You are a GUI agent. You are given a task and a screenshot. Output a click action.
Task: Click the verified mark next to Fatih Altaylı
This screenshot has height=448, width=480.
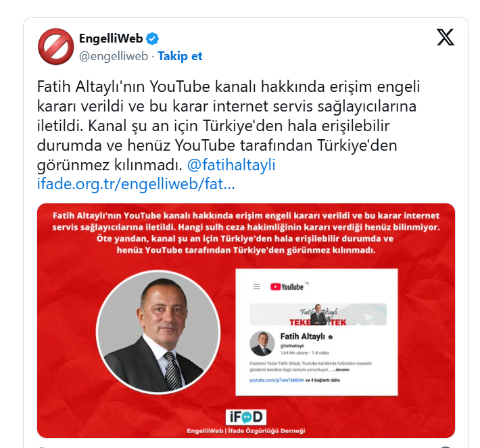331,337
